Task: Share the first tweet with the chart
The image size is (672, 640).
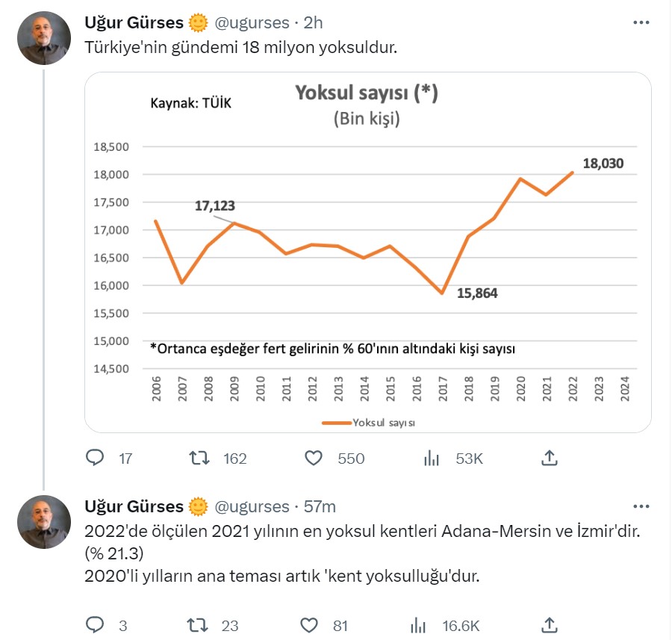Action: 549,458
